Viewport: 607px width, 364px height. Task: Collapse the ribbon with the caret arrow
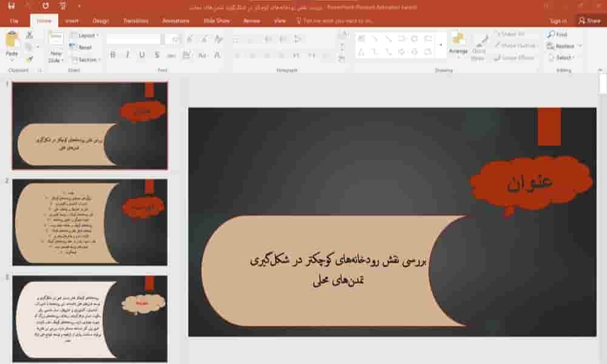pos(600,70)
